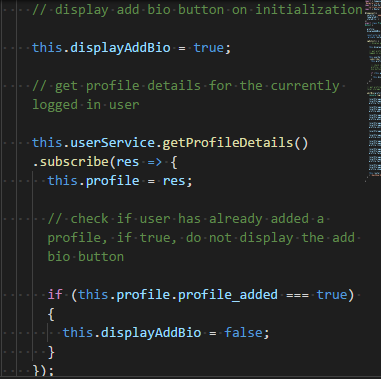Click the code minimap preview

tap(373, 90)
